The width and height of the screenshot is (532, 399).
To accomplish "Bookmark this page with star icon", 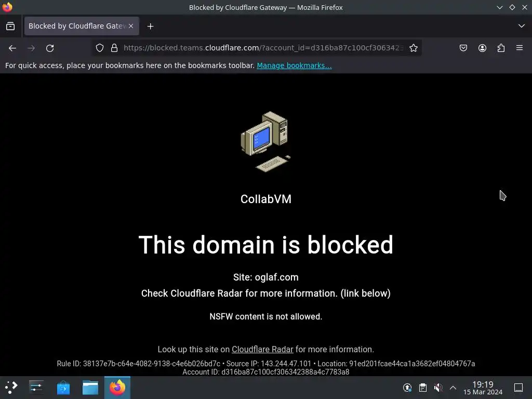I will click(413, 48).
